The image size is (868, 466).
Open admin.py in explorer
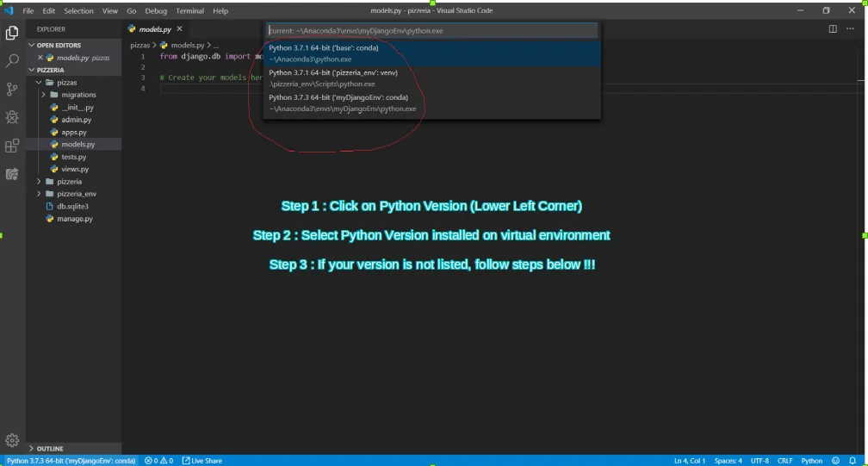[76, 120]
